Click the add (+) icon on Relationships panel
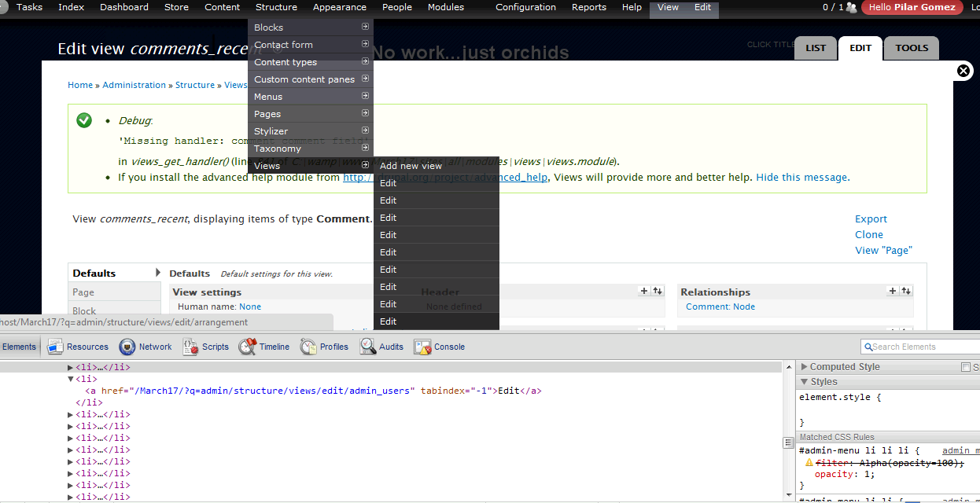The height and width of the screenshot is (503, 980). (893, 291)
